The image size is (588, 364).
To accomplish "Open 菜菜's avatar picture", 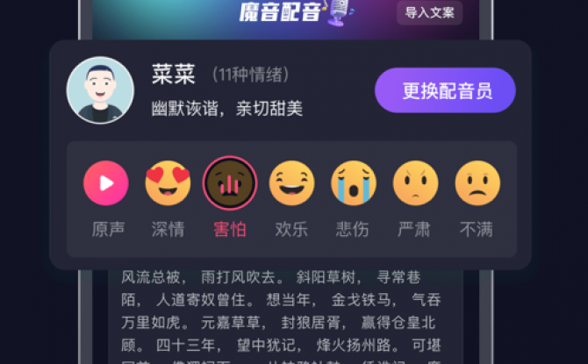I will point(100,90).
